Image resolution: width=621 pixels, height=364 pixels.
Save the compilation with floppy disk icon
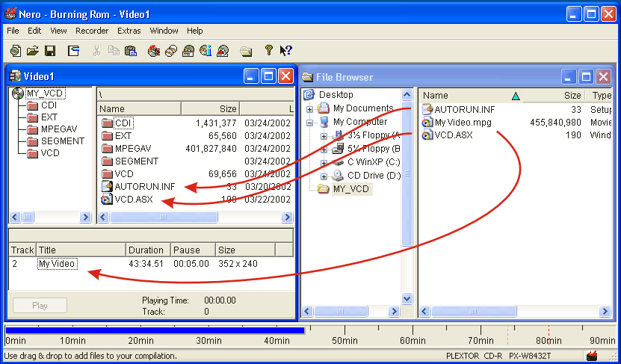tap(50, 51)
